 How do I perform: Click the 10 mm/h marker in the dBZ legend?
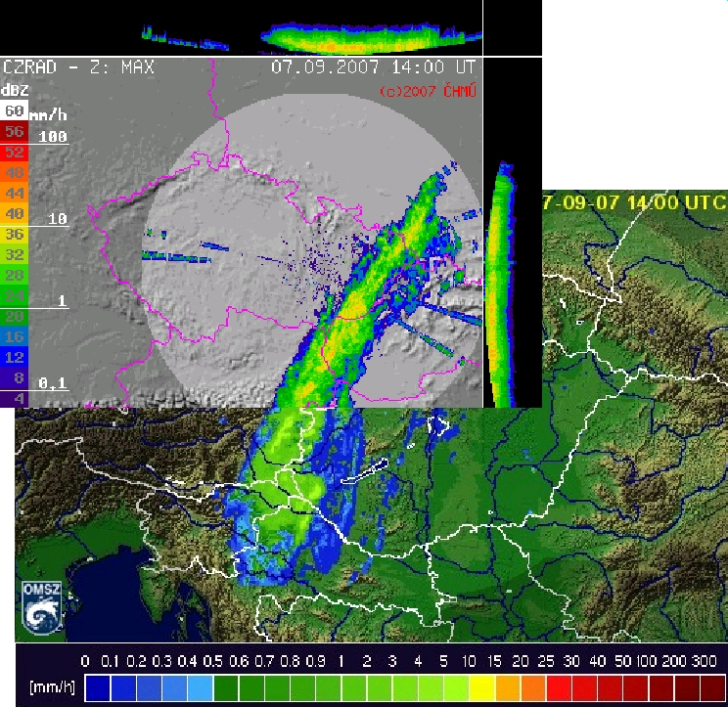click(58, 218)
